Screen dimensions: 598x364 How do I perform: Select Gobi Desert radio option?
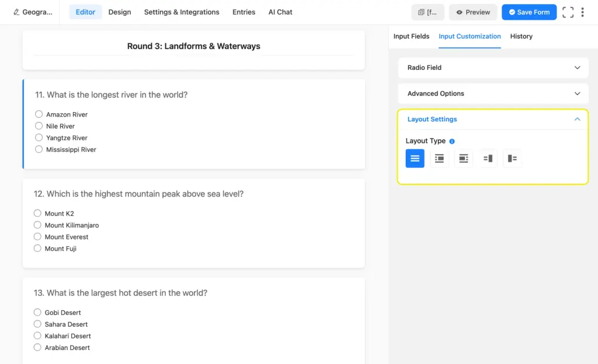click(x=37, y=312)
